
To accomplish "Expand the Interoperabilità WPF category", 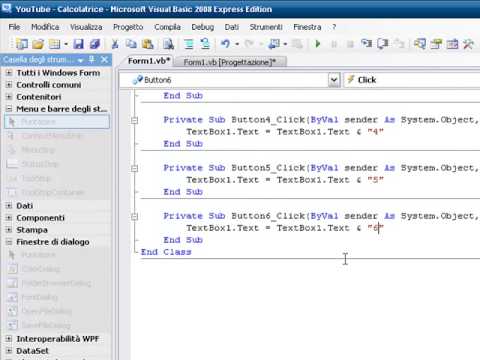I will (9, 339).
